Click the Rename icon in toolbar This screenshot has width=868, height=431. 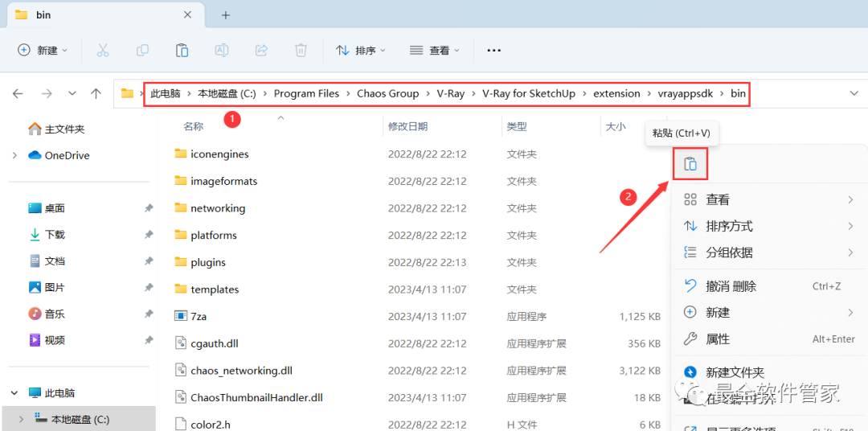(x=222, y=51)
